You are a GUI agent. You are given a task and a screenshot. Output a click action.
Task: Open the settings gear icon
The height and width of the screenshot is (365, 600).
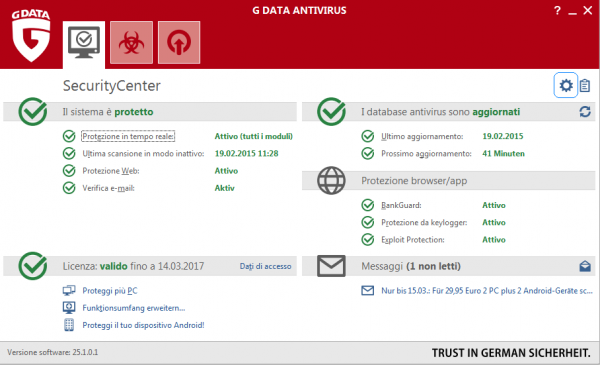(566, 85)
